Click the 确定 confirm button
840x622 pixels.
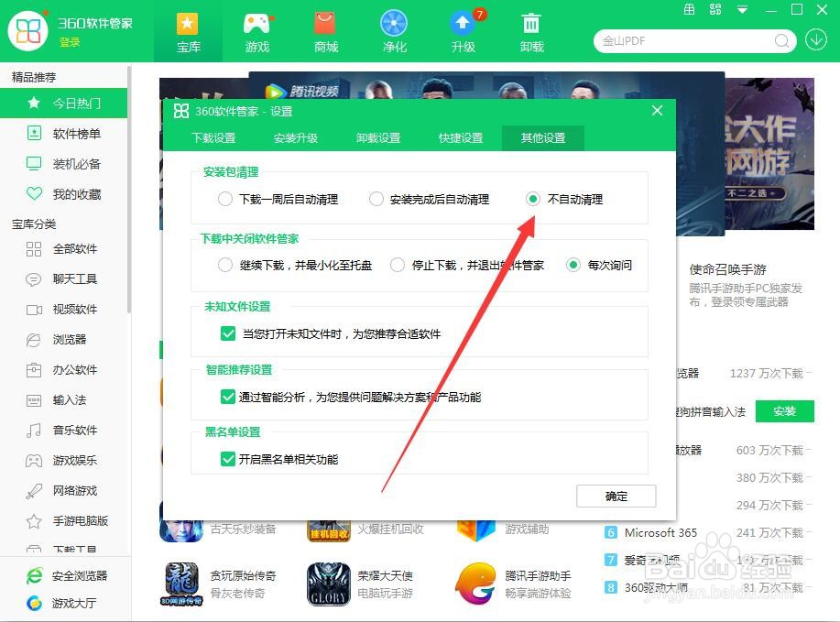(x=615, y=496)
